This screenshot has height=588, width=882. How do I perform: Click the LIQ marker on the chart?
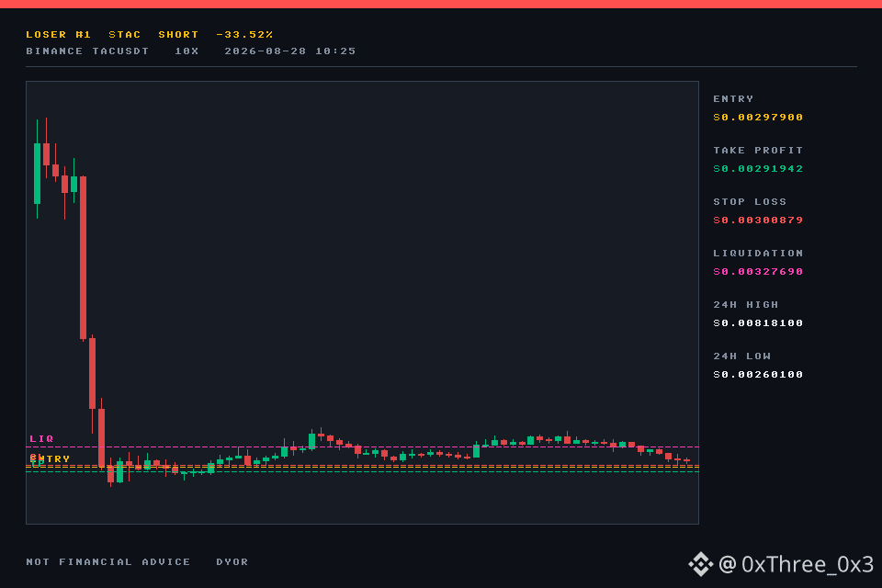click(41, 439)
